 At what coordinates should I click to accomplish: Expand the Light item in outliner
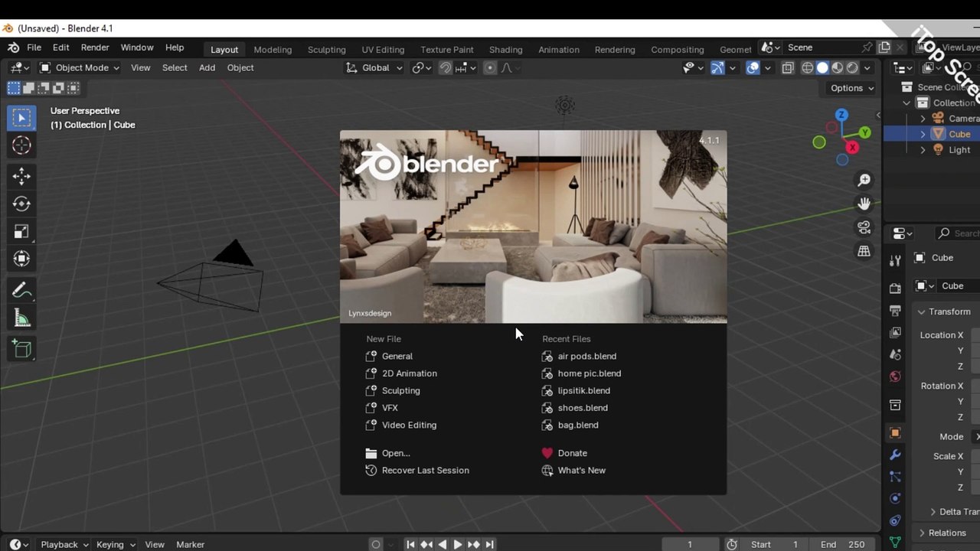coord(923,150)
